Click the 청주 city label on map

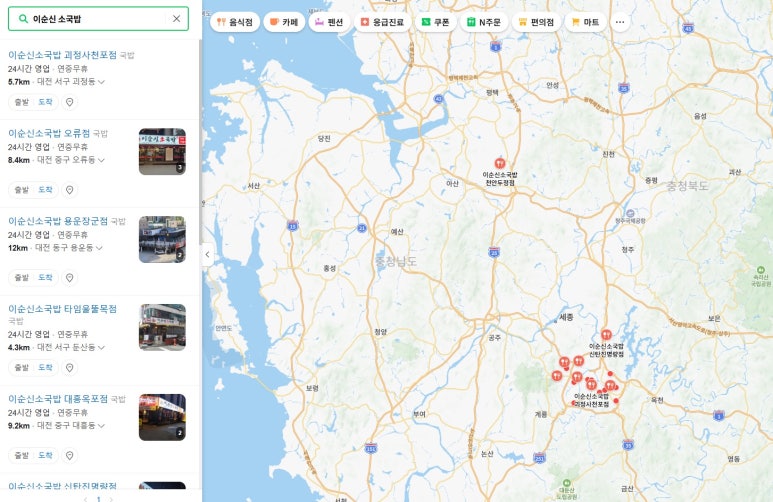(x=628, y=250)
